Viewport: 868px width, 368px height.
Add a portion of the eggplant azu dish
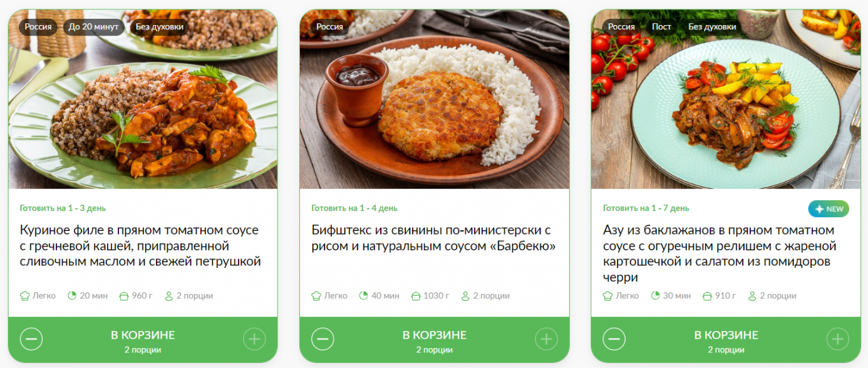point(838,339)
